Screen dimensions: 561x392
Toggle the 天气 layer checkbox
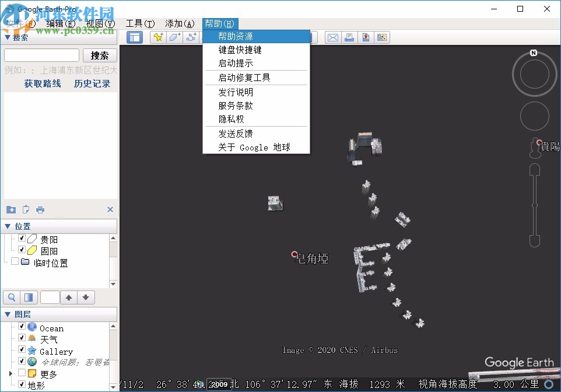[22, 338]
